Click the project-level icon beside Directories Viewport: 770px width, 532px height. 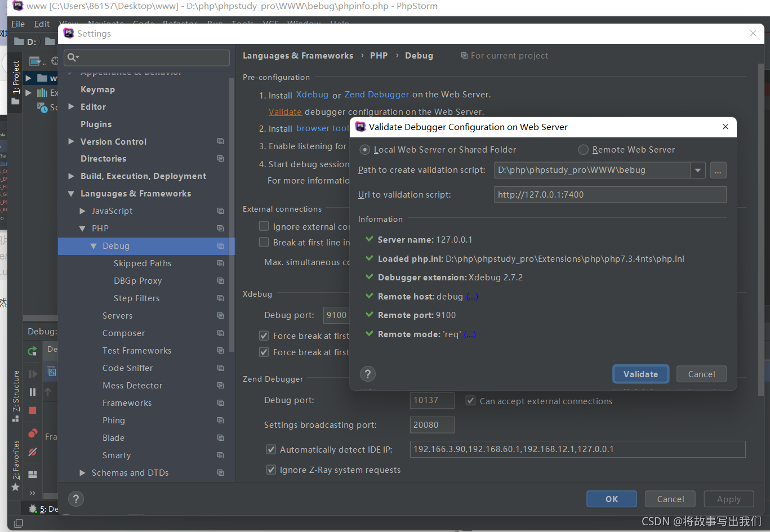click(220, 159)
